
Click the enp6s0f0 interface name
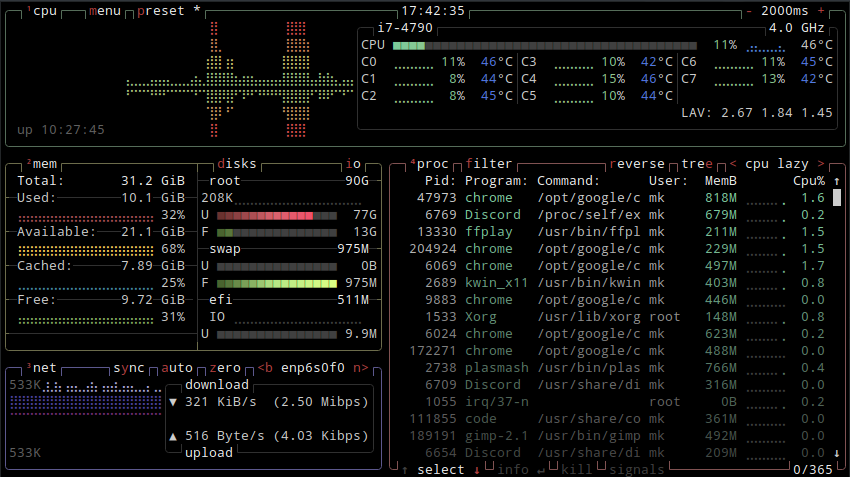click(x=313, y=368)
